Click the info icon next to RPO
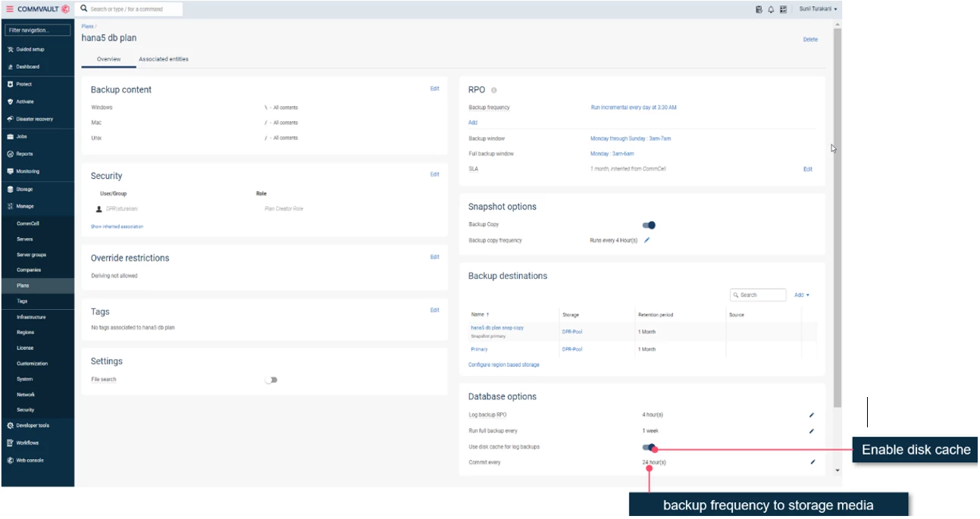The image size is (980, 519). tap(494, 90)
